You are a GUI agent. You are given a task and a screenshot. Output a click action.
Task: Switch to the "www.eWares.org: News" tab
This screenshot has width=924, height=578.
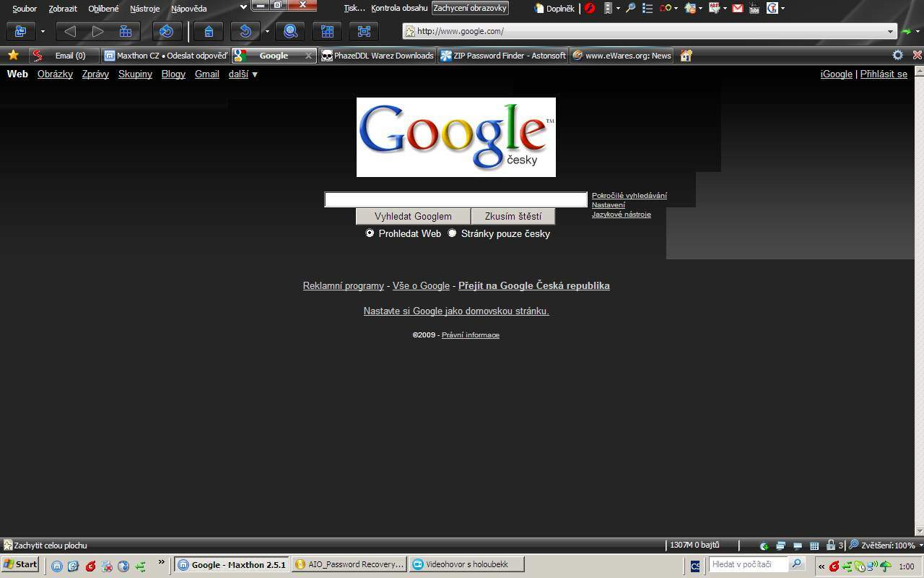(x=622, y=56)
